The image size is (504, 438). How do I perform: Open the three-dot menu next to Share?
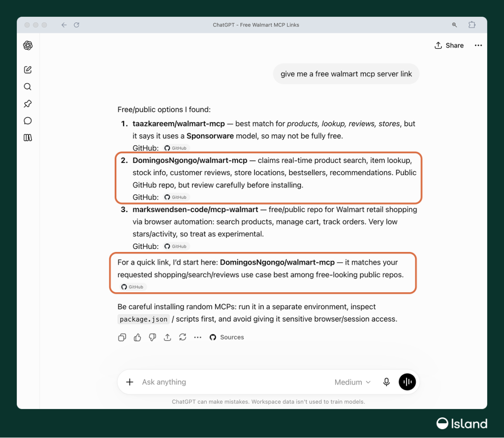click(x=478, y=45)
